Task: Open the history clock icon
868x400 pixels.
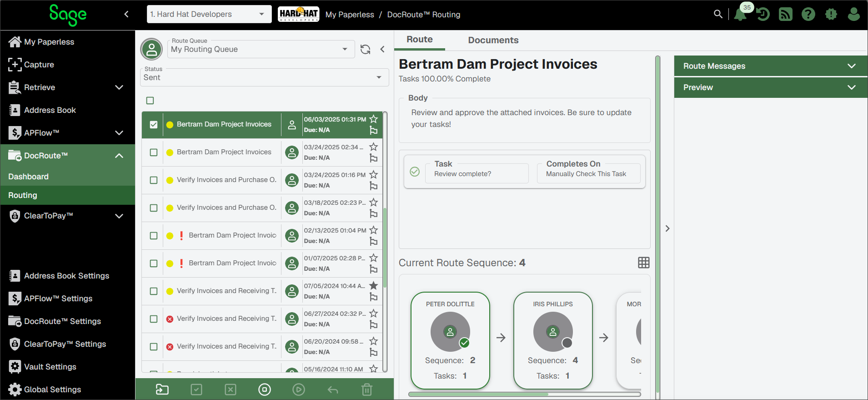Action: pyautogui.click(x=763, y=14)
